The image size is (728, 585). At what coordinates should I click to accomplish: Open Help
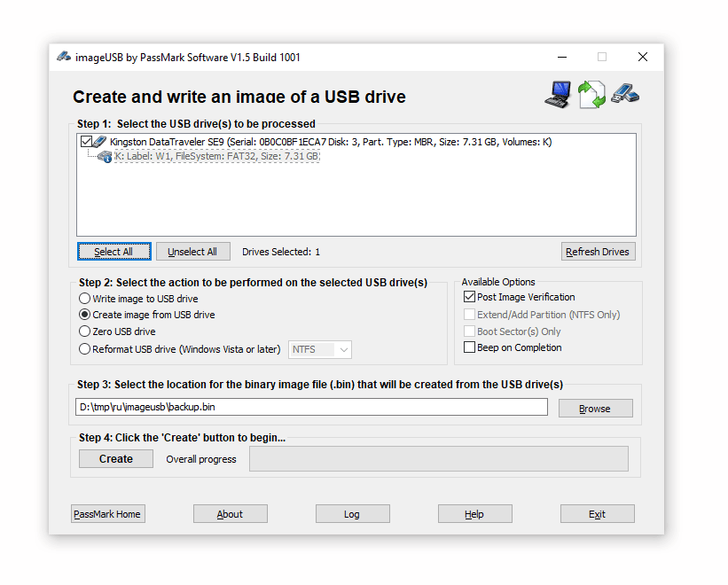(x=475, y=514)
